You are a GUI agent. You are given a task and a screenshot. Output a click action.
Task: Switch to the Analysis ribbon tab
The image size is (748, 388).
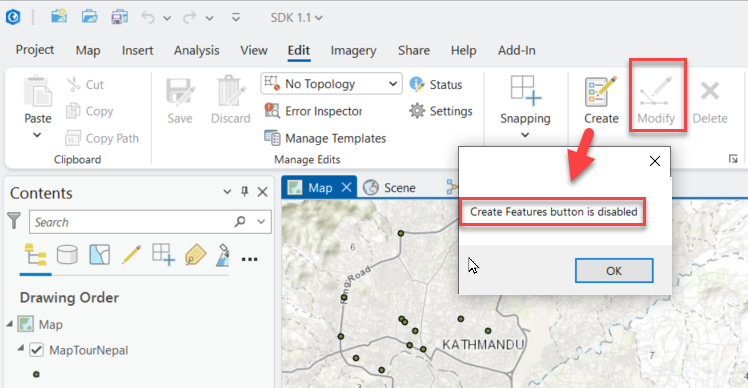(x=197, y=50)
